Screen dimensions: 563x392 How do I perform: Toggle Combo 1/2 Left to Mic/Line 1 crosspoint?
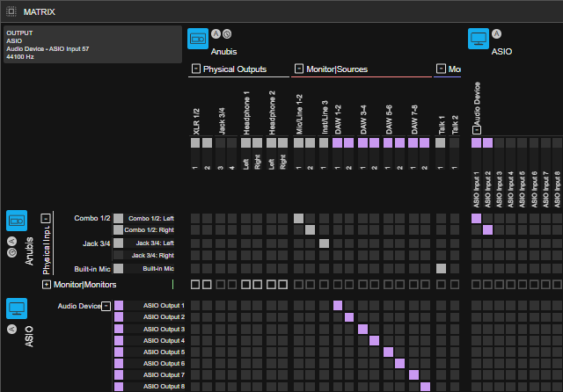tap(298, 219)
